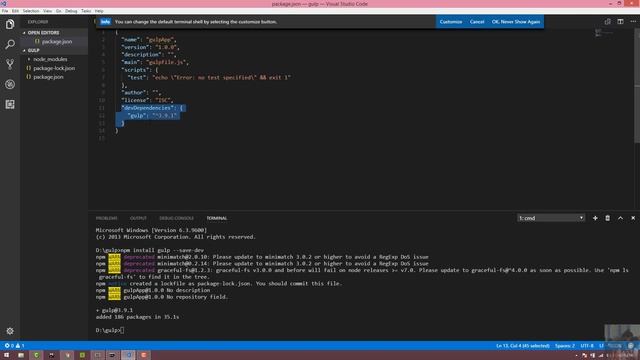640x360 pixels.
Task: Open the Source Control view icon
Action: tap(10, 64)
